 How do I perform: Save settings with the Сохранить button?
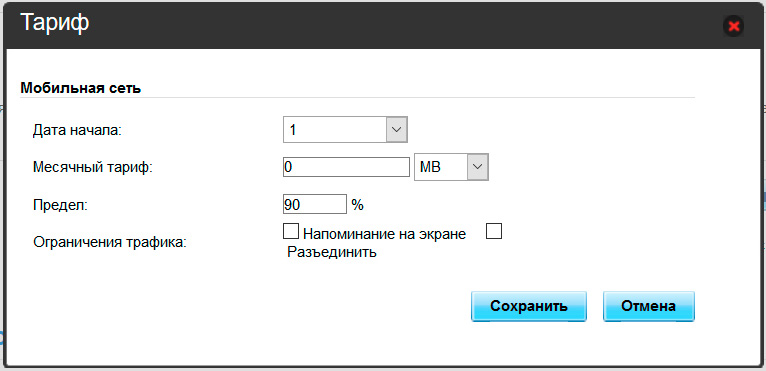click(529, 306)
